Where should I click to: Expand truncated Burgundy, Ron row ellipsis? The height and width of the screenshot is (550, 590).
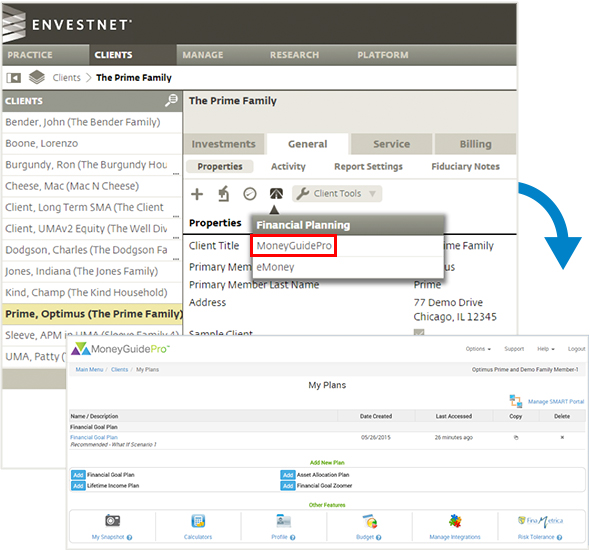[176, 174]
